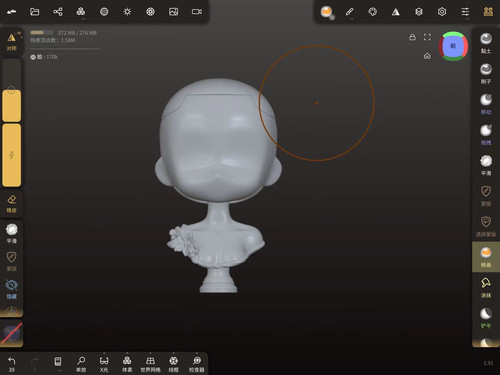
Task: Open the Nomad main menu icon
Action: 11,12
